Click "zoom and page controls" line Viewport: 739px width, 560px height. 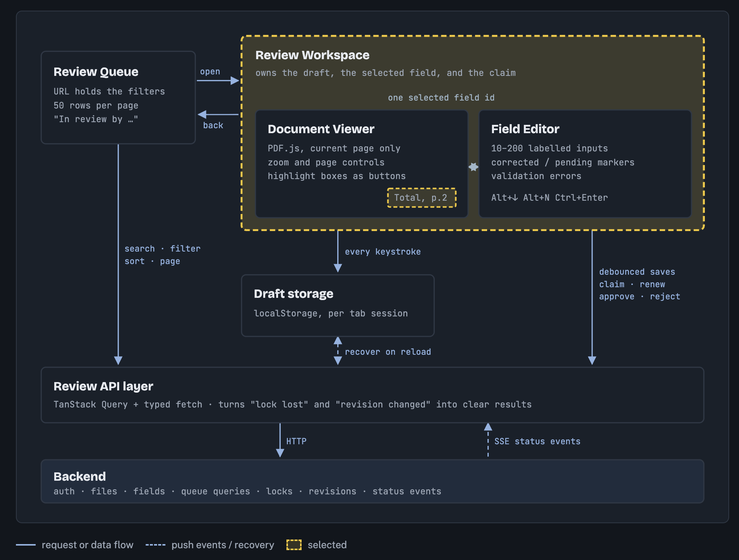(x=326, y=162)
